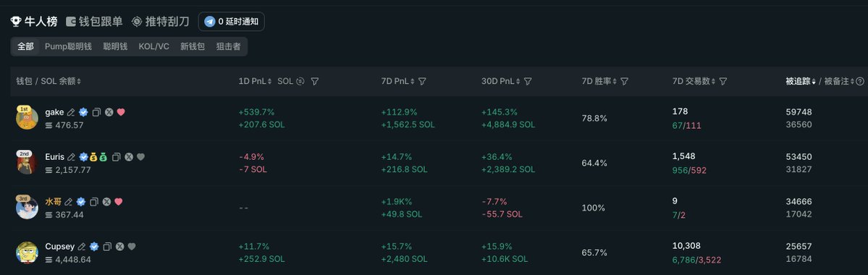This screenshot has width=868, height=275.
Task: Open the 7D 胜率 filter funnel
Action: (x=624, y=81)
